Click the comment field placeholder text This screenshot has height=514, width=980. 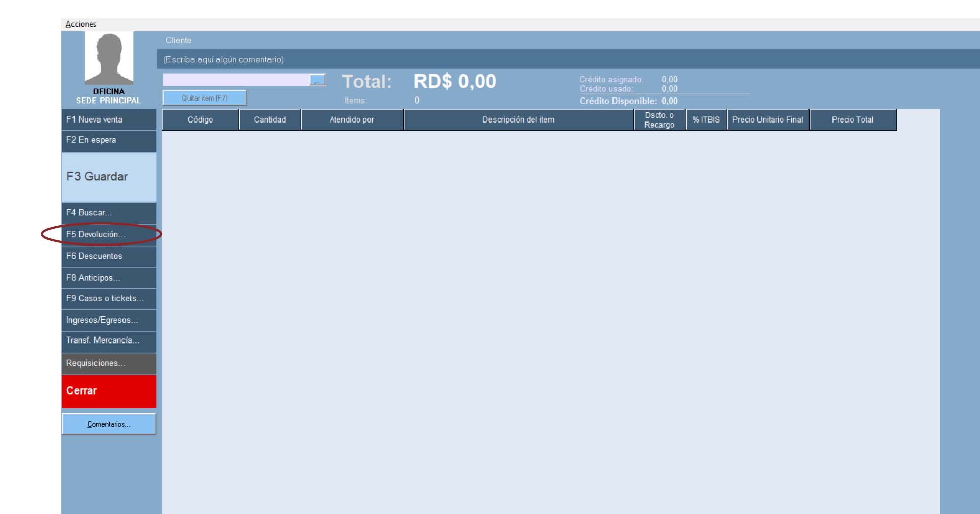pyautogui.click(x=224, y=60)
